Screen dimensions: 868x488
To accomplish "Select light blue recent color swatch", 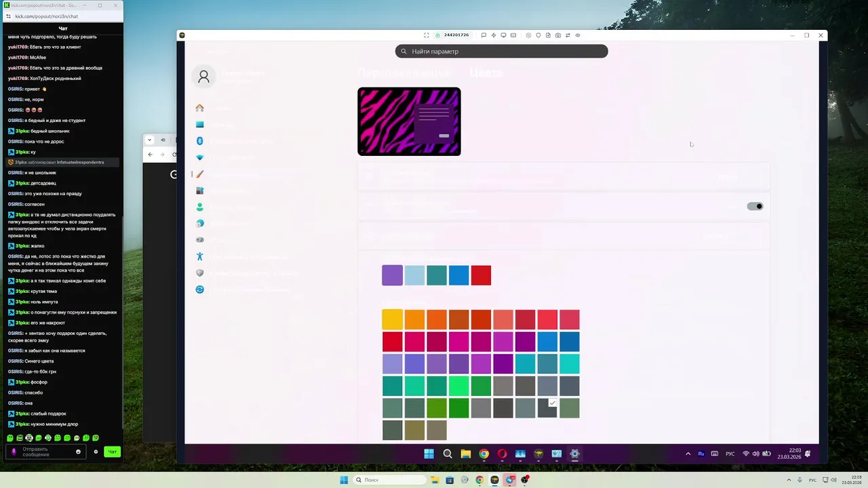I will pyautogui.click(x=414, y=275).
